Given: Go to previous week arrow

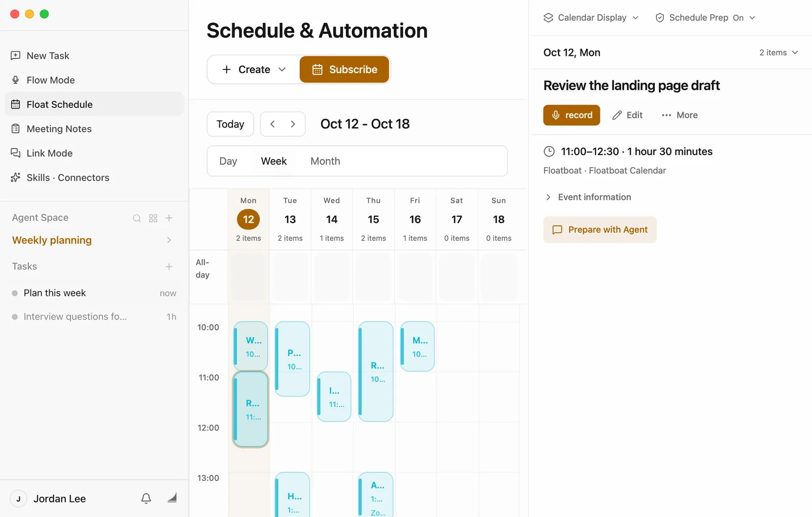Looking at the screenshot, I should pyautogui.click(x=273, y=124).
